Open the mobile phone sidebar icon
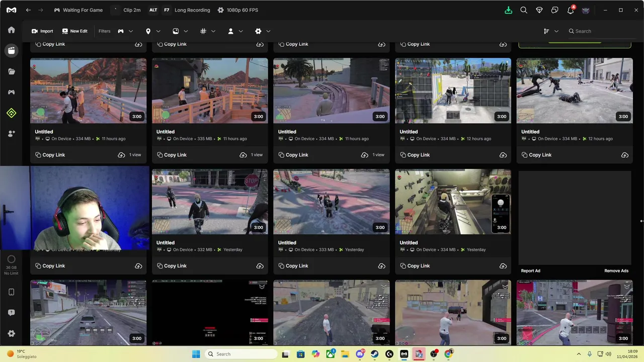This screenshot has height=362, width=644. (11, 292)
